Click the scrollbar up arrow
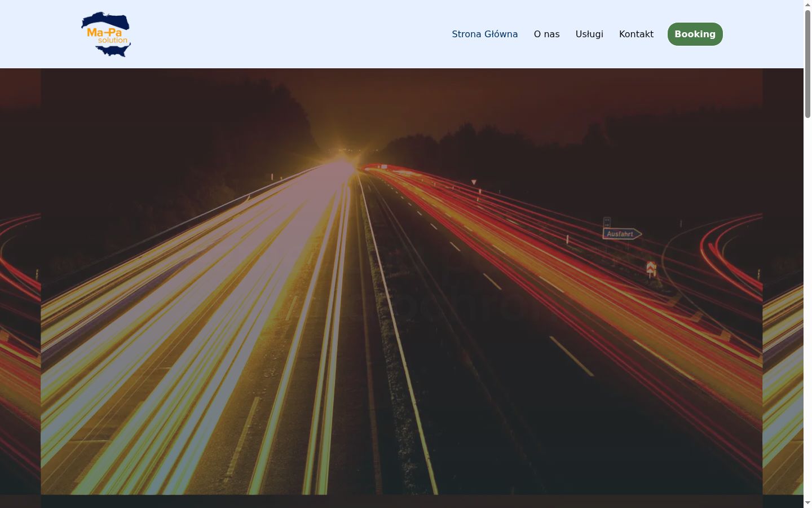Screen dimensions: 812x508 [x=807, y=5]
